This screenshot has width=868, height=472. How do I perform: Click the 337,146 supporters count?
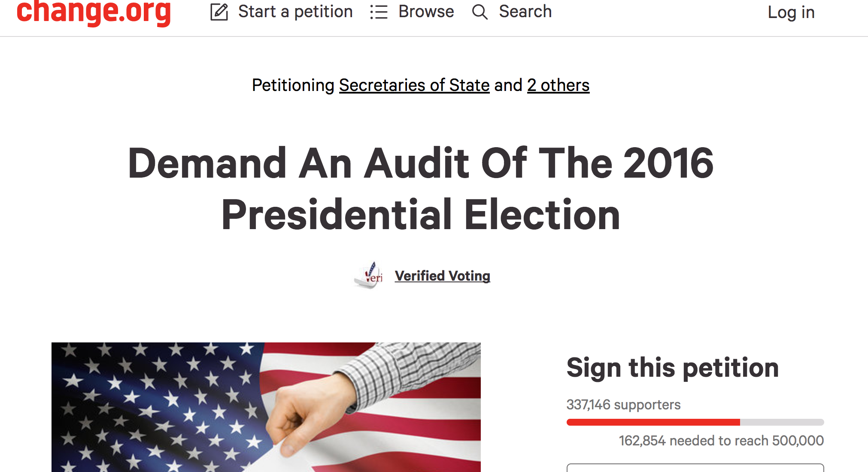[623, 404]
